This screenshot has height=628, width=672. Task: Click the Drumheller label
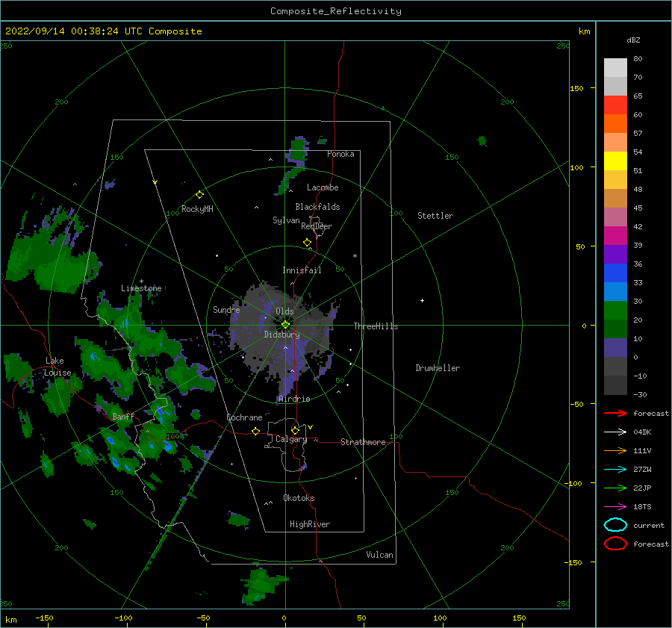438,368
